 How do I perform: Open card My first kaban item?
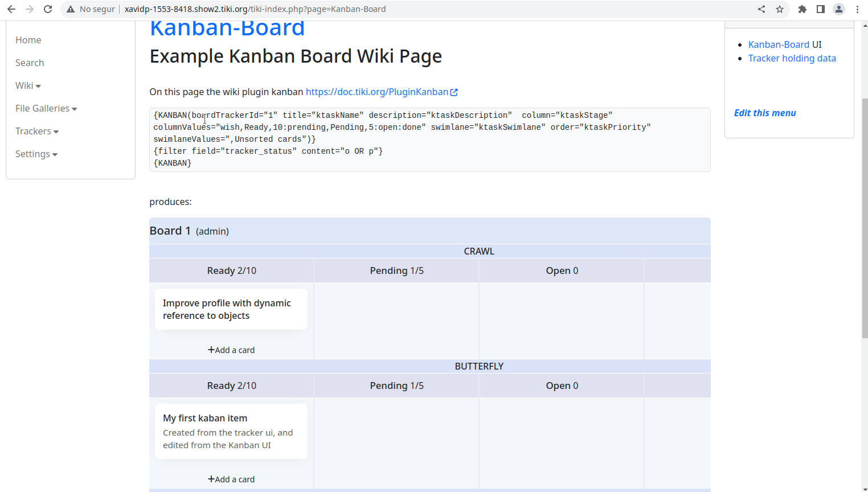click(231, 431)
